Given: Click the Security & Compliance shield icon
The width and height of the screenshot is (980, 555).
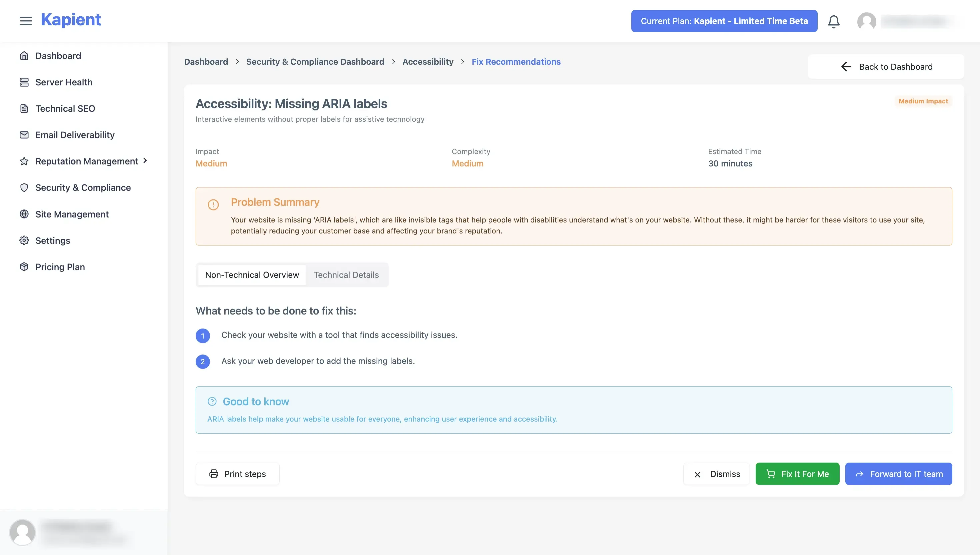Looking at the screenshot, I should coord(24,187).
